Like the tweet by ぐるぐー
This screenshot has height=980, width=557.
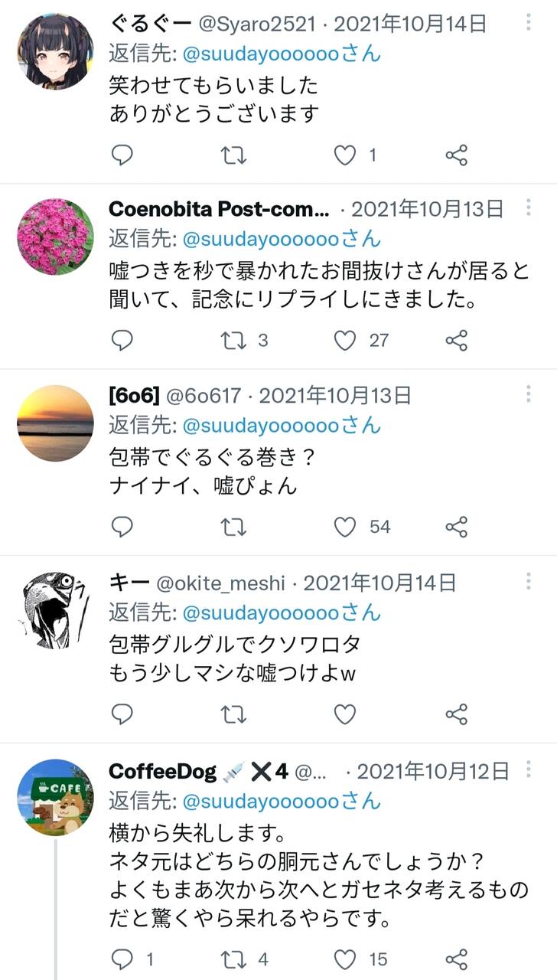pos(345,155)
